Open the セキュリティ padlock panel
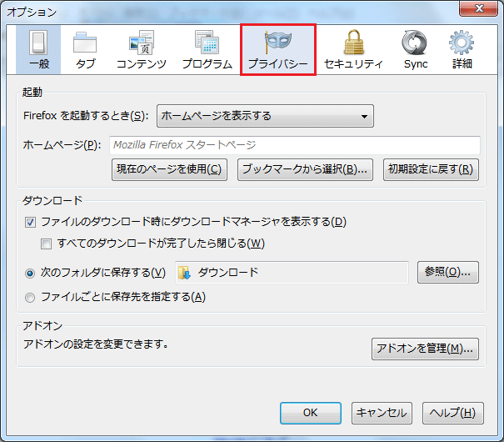Viewport: 504px width, 442px height. pyautogui.click(x=353, y=50)
